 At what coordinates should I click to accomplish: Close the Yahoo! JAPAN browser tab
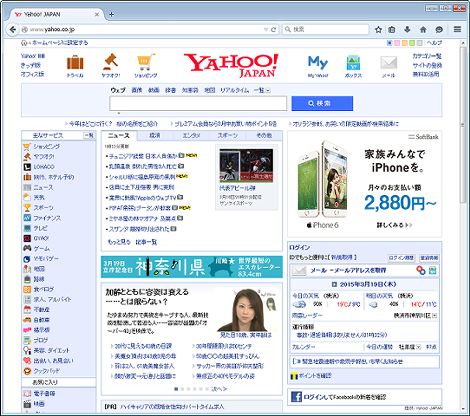[x=97, y=14]
